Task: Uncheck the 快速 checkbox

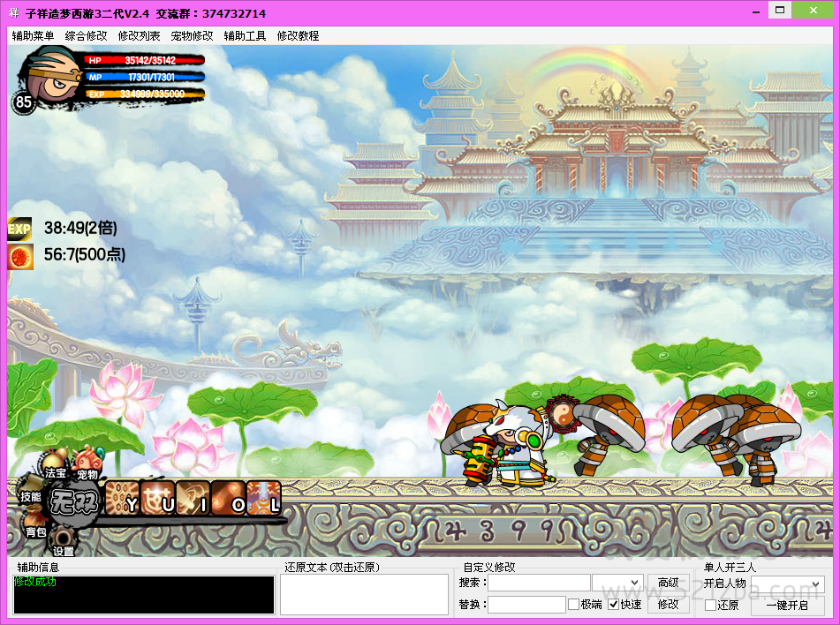Action: click(x=614, y=605)
